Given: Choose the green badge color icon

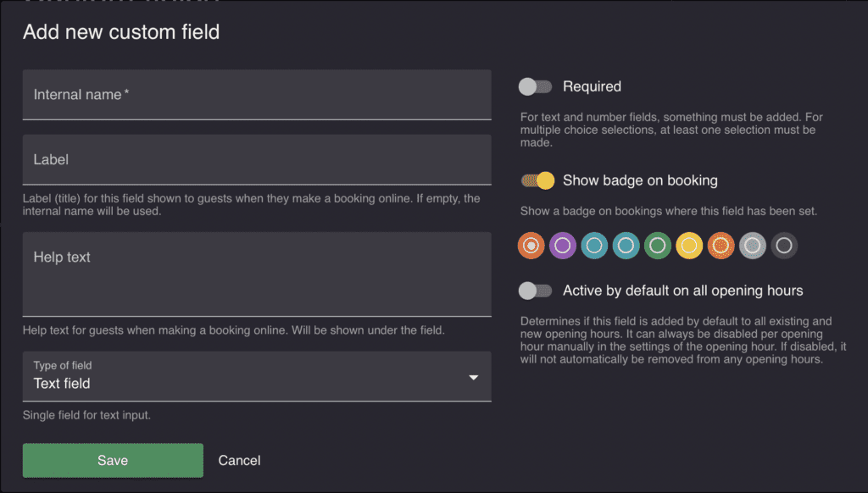Looking at the screenshot, I should (657, 245).
